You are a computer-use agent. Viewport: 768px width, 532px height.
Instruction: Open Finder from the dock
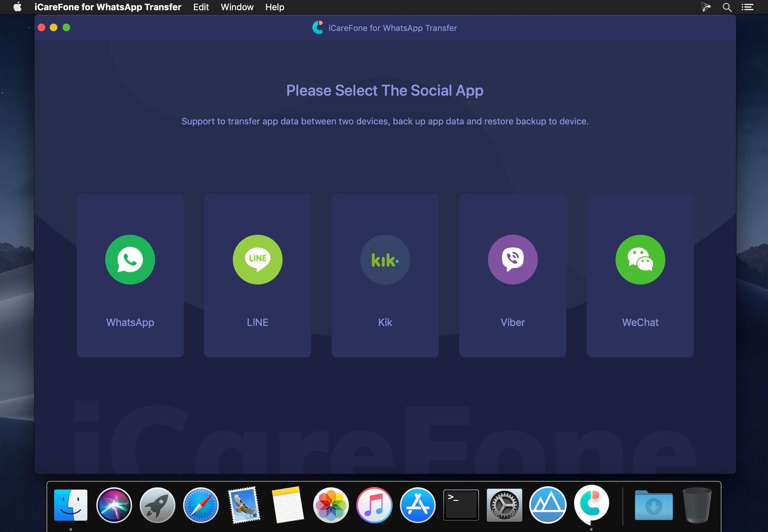[70, 504]
